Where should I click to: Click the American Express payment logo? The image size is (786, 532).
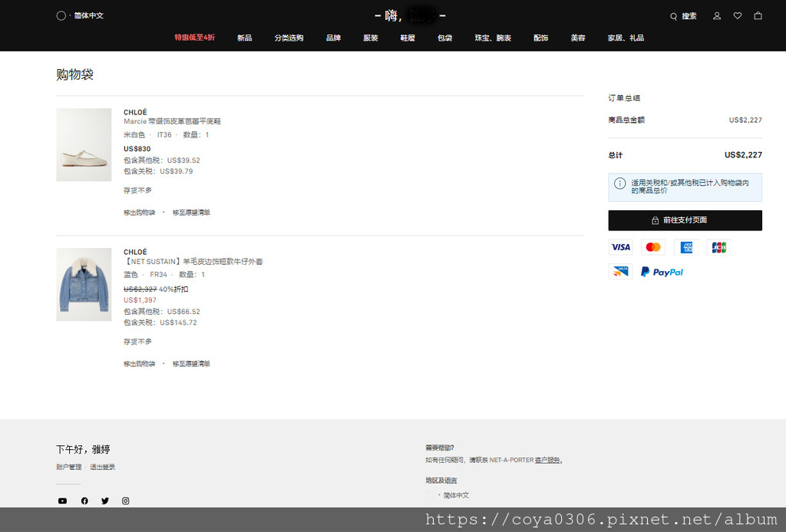coord(686,247)
